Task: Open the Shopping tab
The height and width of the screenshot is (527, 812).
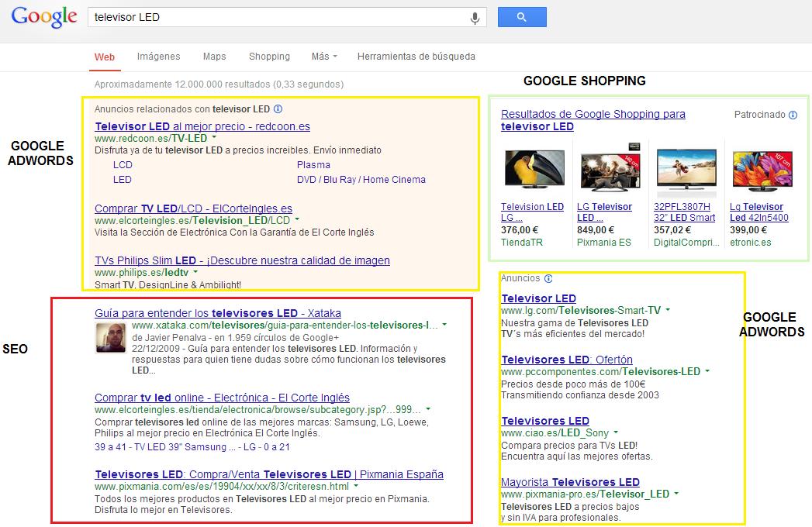Action: tap(269, 57)
